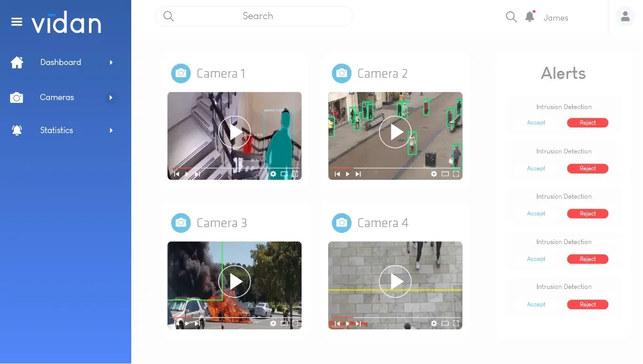Select Statistics in the sidebar menu
Viewport: 643px width, 364px height.
[56, 131]
